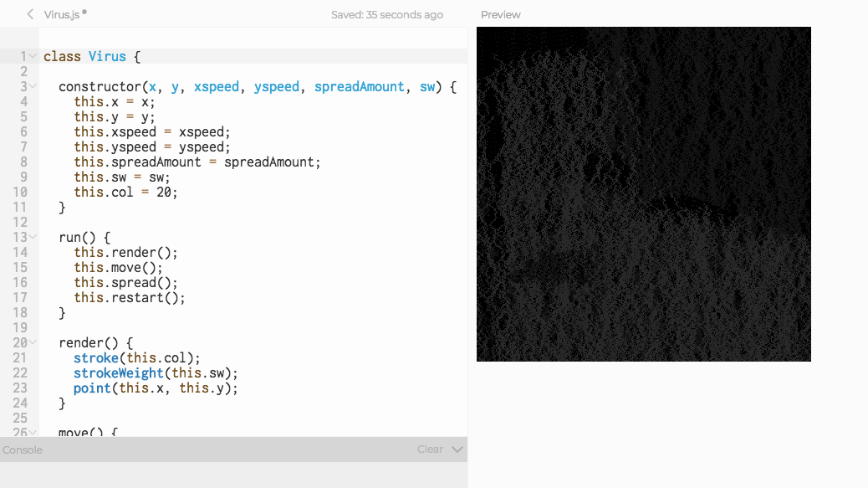Screen dimensions: 868x488
Task: Collapse the constructor block fold arrow
Action: pos(33,87)
